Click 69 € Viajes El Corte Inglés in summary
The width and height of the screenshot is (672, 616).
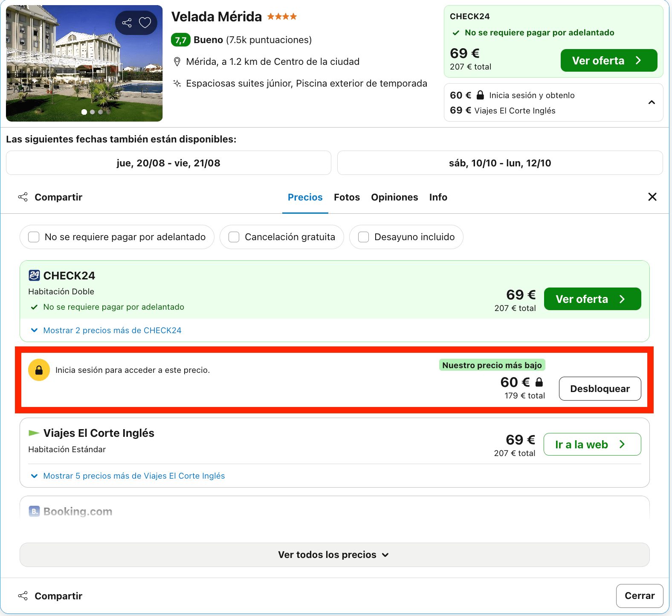(x=503, y=110)
